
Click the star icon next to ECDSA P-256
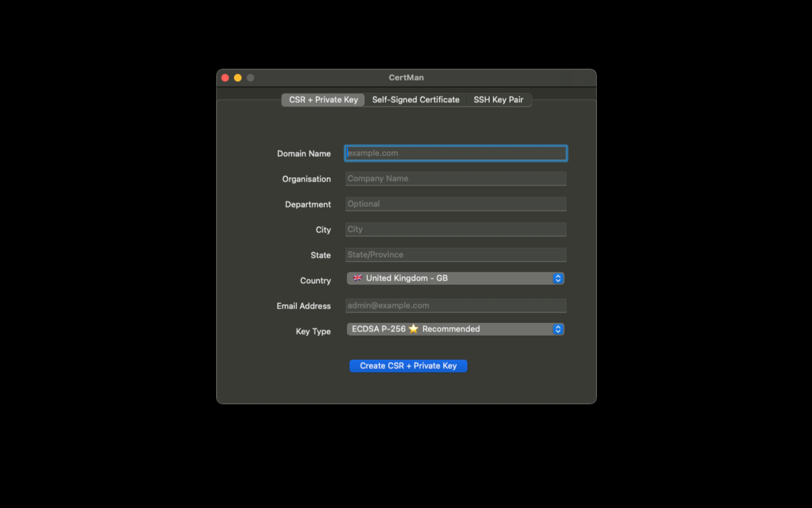coord(414,328)
